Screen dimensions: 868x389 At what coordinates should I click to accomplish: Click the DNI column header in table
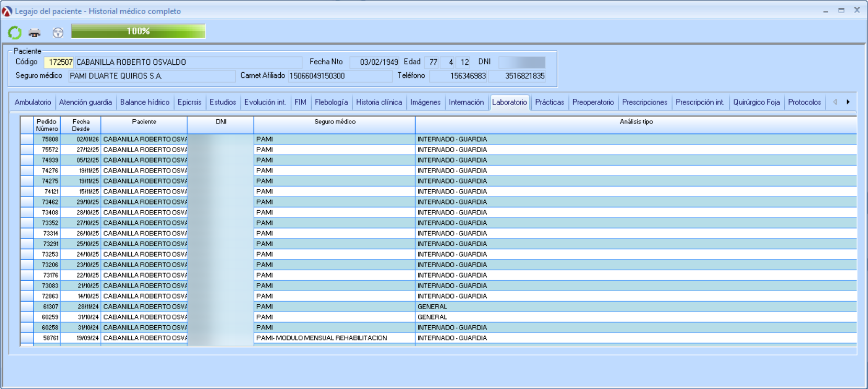point(221,125)
